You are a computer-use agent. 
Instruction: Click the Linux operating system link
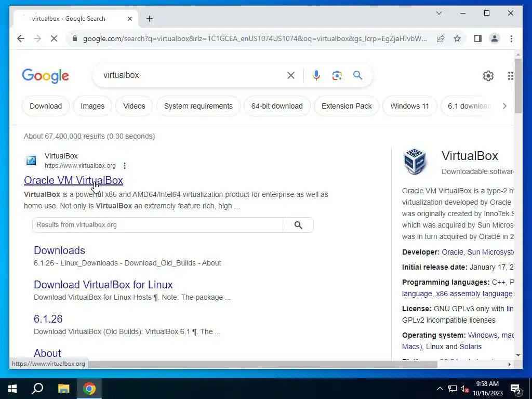tap(435, 347)
